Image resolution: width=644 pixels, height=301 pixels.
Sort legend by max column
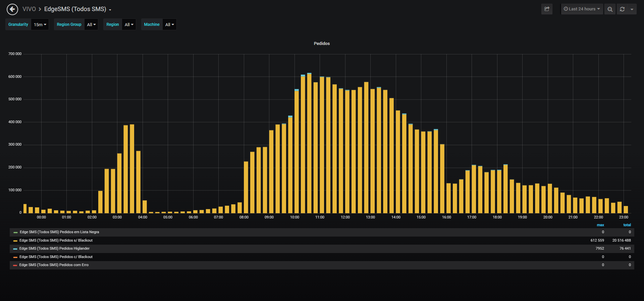coord(600,225)
